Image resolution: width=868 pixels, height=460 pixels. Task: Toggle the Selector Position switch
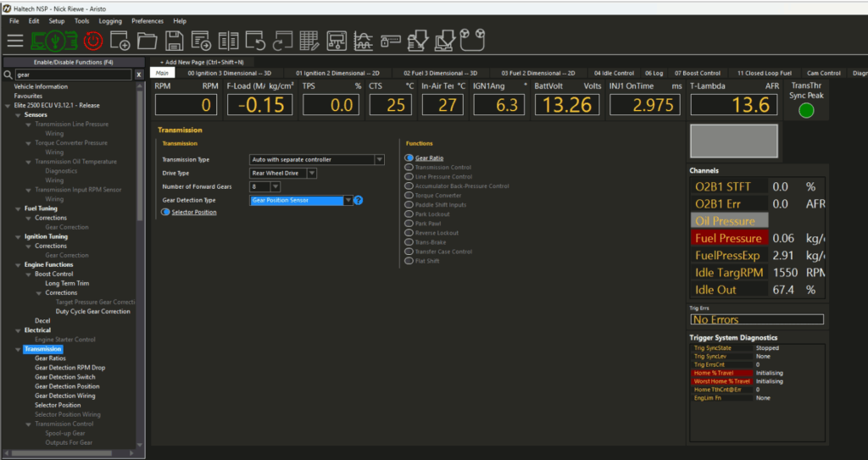[x=165, y=212]
